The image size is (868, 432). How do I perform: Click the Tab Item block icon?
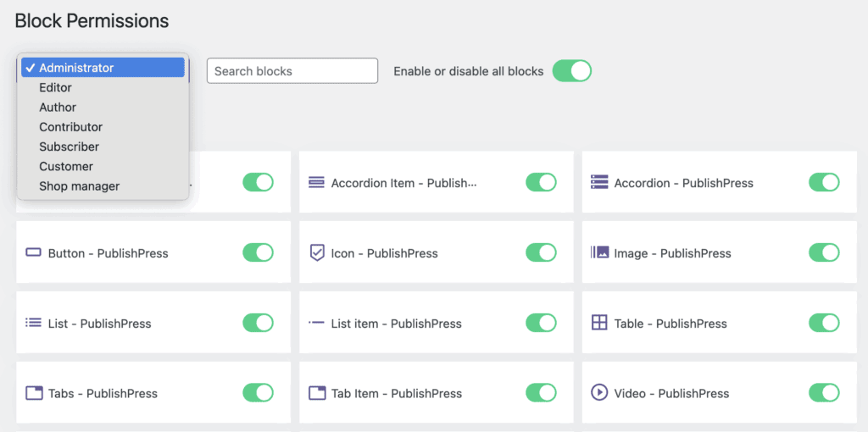317,393
